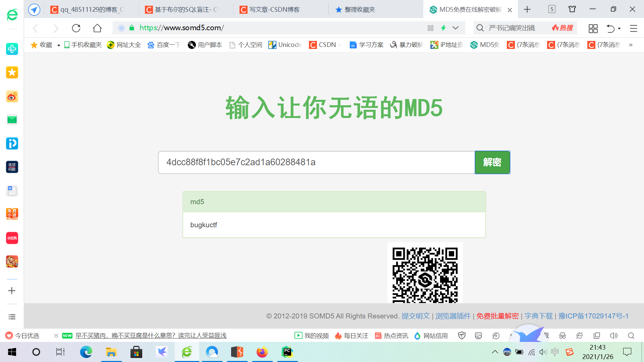Screen dimensions: 644x362
Task: Open the 免费批量解密 link
Action: (x=497, y=316)
